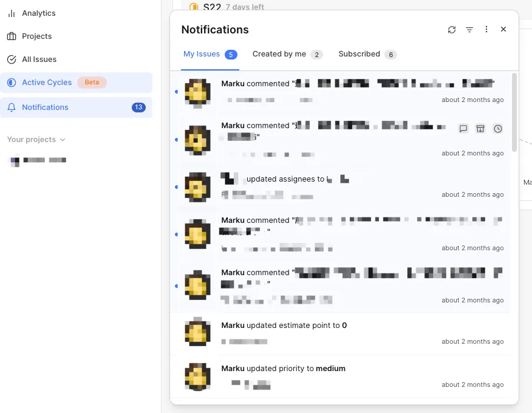This screenshot has width=532, height=413.
Task: Open the notifications three-dot more menu
Action: tap(486, 30)
